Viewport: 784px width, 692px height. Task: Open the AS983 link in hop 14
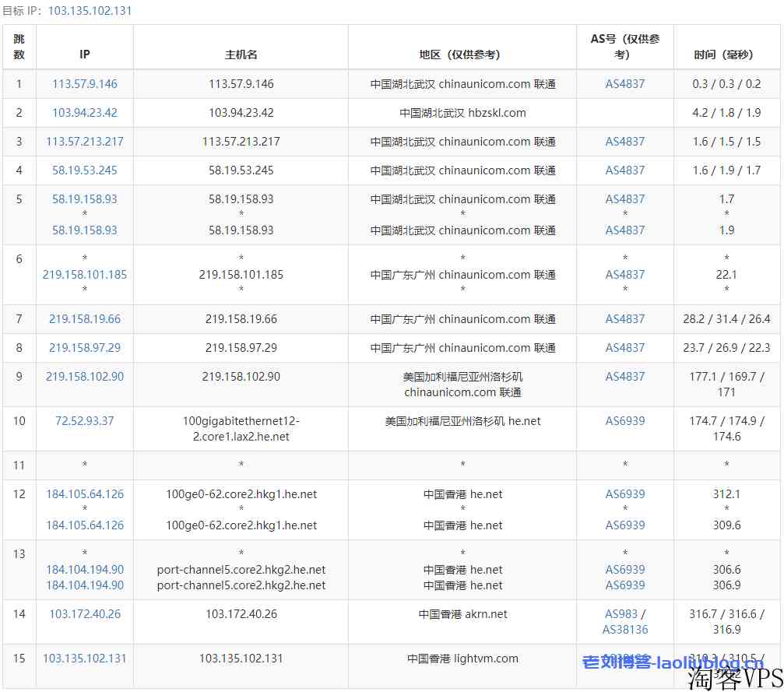click(x=621, y=614)
